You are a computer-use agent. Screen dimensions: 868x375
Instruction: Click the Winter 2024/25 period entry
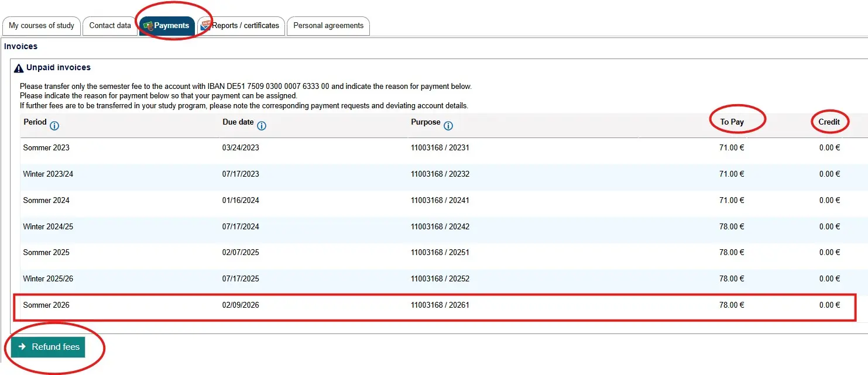[48, 226]
